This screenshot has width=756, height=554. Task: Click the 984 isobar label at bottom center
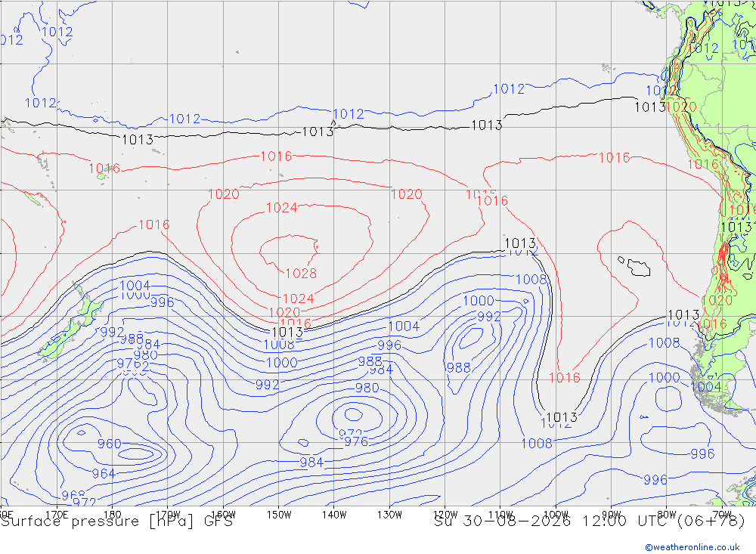(x=311, y=463)
